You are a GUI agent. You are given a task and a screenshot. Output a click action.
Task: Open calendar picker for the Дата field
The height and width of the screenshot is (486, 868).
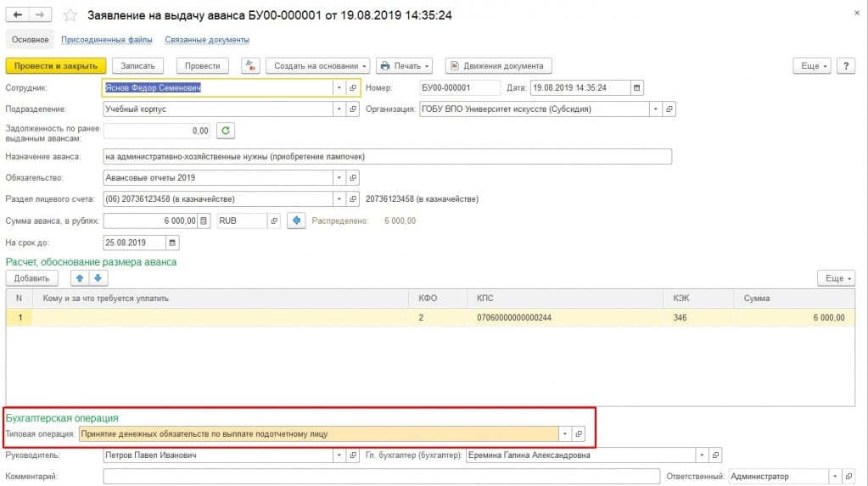637,87
